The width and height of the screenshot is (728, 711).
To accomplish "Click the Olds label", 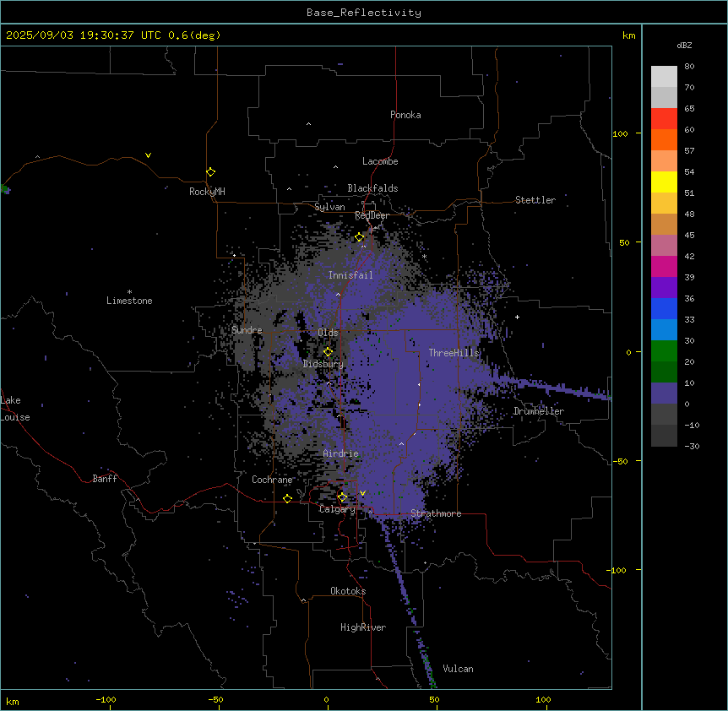I will tap(328, 333).
